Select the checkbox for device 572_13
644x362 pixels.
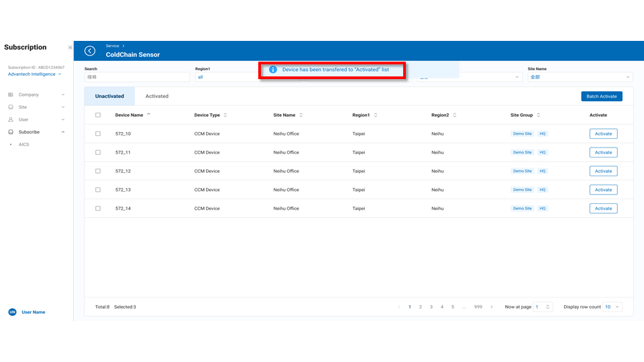coord(98,190)
